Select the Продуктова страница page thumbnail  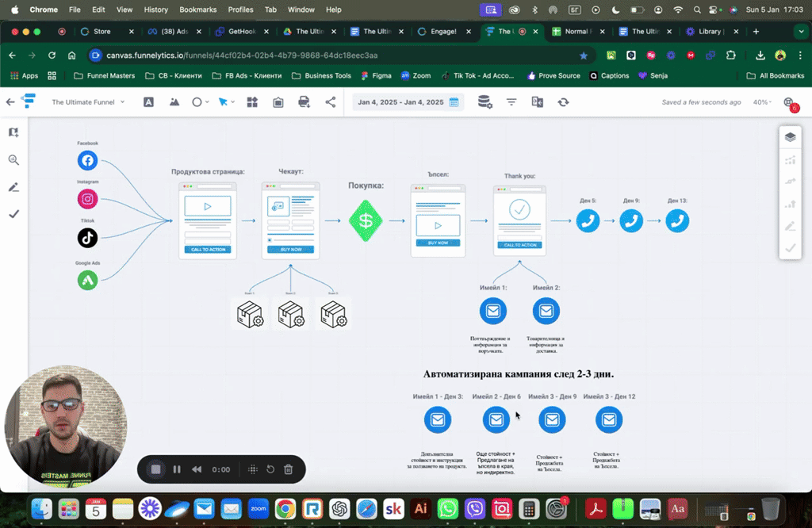[208, 221]
